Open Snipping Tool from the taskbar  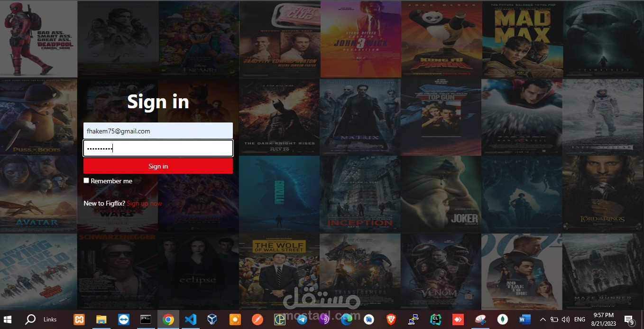coord(480,320)
